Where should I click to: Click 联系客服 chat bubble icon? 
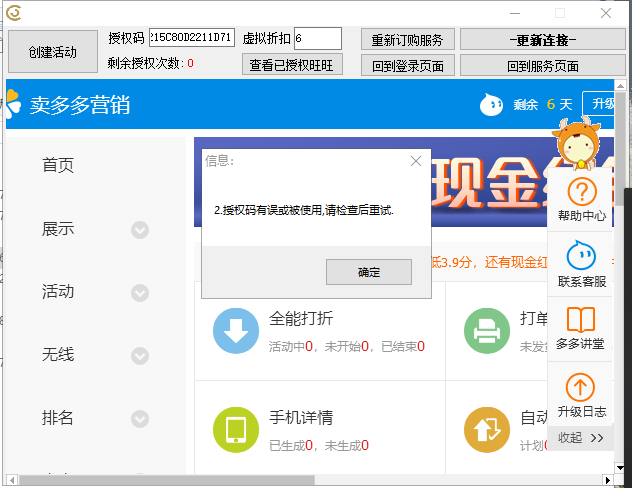point(581,255)
